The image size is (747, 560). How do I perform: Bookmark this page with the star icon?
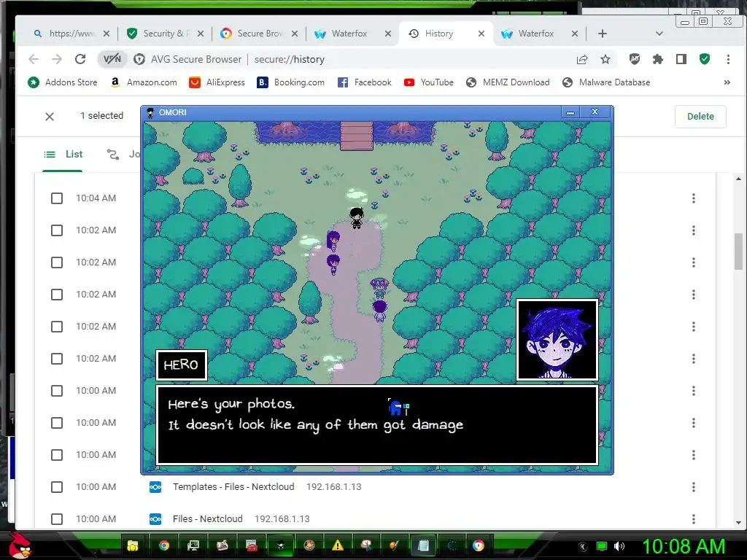point(605,59)
